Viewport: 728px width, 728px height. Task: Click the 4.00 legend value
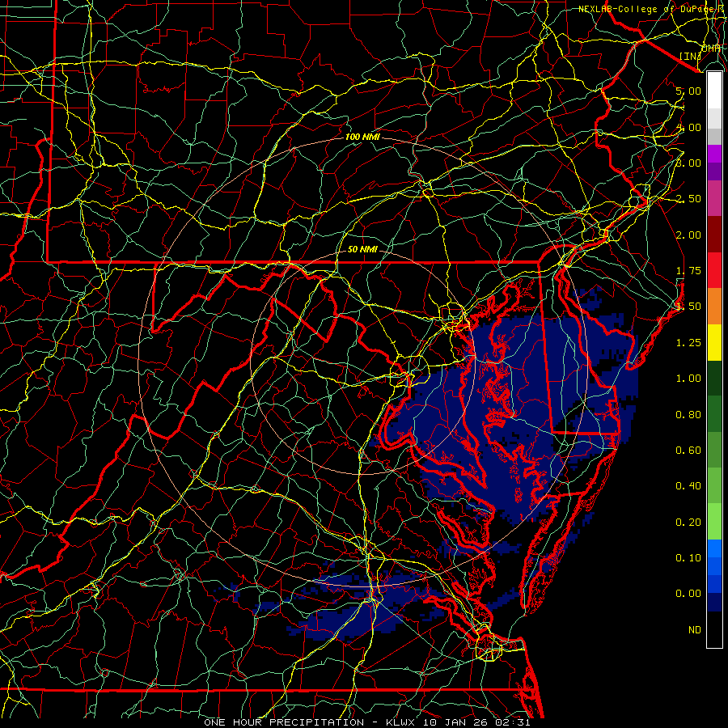coord(688,127)
